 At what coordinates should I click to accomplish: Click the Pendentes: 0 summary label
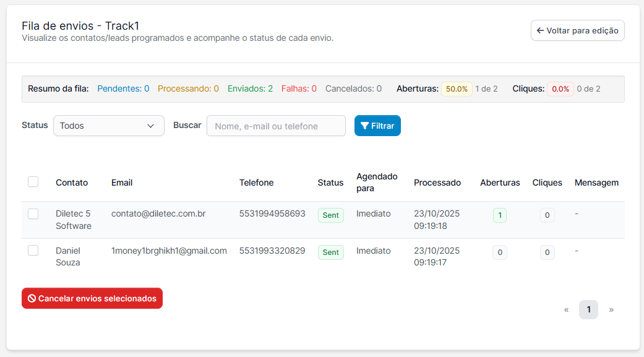123,89
